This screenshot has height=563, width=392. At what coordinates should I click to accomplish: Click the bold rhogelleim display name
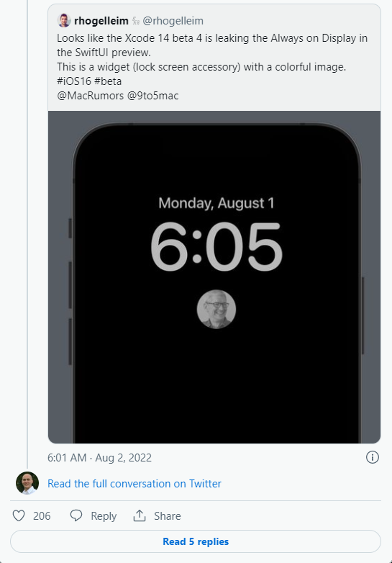pyautogui.click(x=101, y=21)
